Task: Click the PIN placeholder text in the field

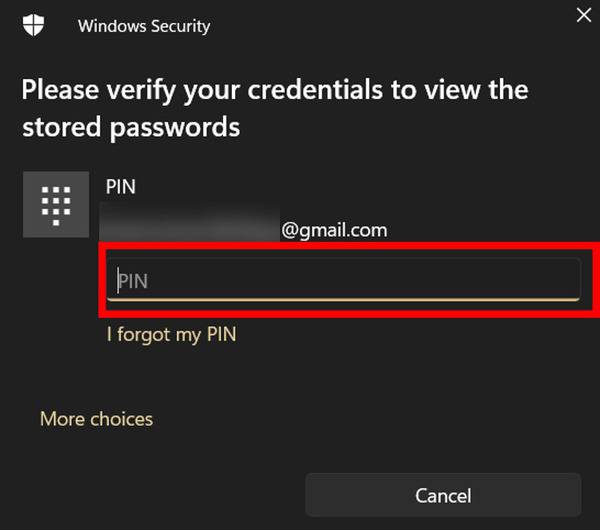Action: point(134,281)
